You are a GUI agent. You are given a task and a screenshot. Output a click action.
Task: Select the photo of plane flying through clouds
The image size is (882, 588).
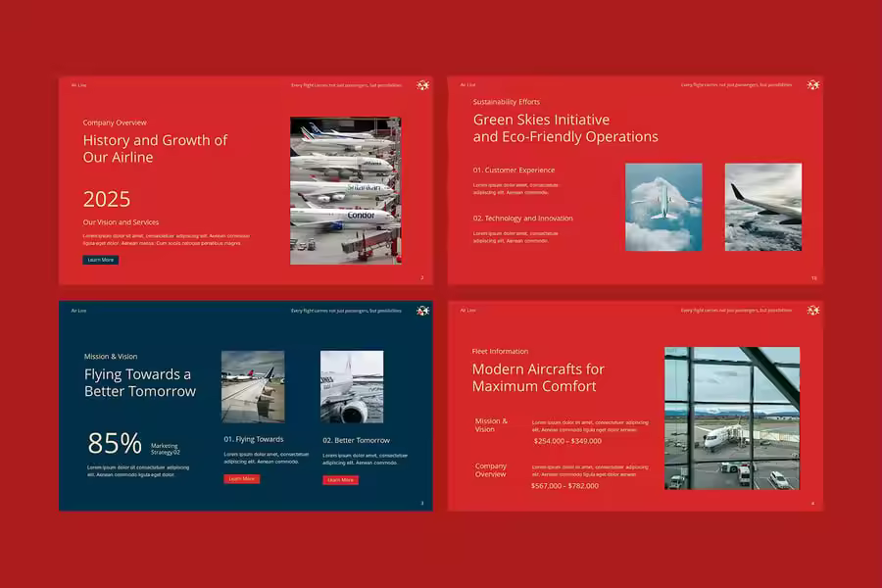[x=663, y=207]
